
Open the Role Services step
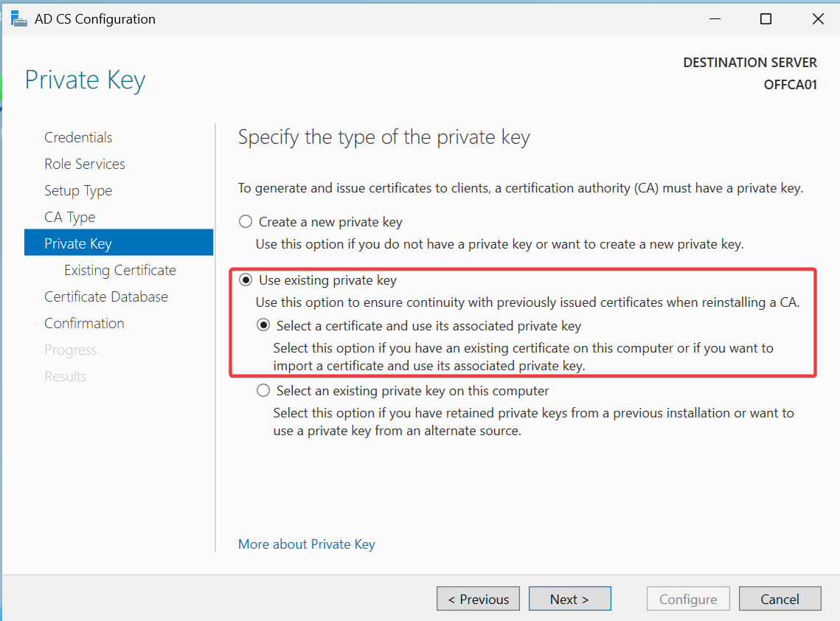tap(85, 164)
